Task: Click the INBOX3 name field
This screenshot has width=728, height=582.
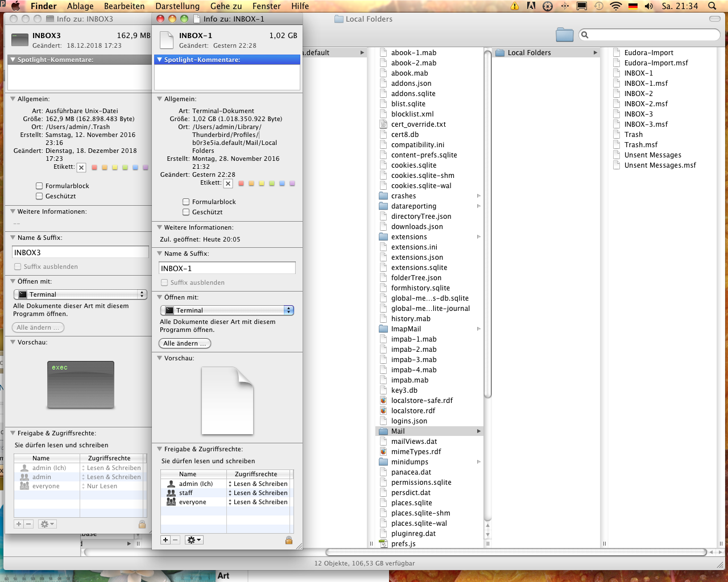Action: click(80, 252)
